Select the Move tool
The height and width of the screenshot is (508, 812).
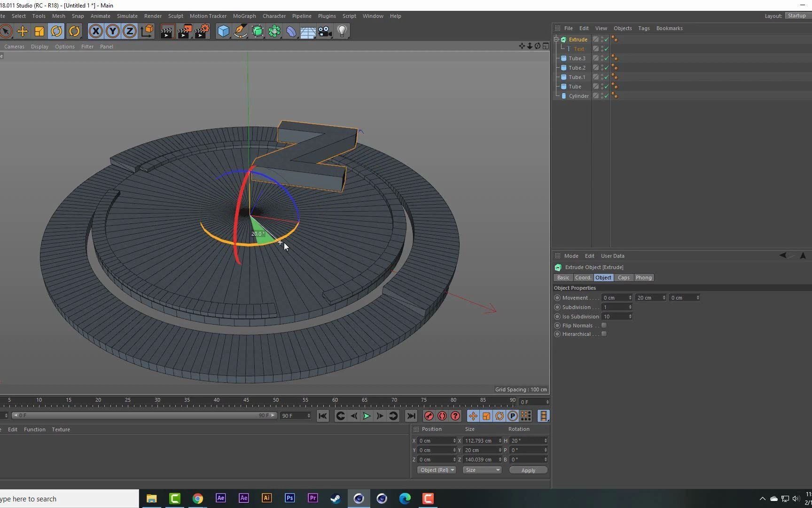click(x=23, y=31)
